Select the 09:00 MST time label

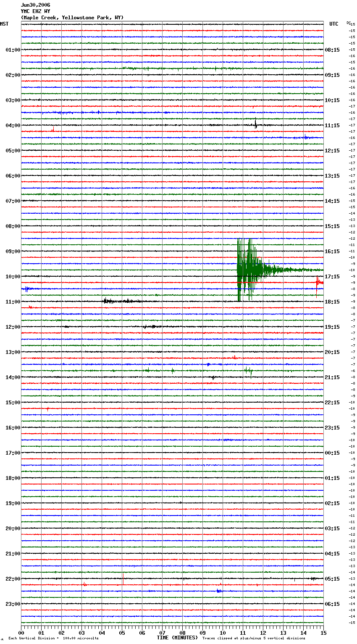[13, 251]
